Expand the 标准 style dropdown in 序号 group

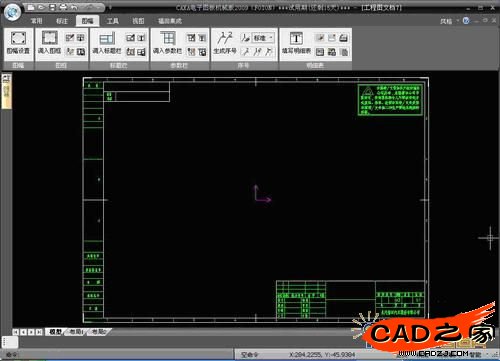pyautogui.click(x=263, y=38)
